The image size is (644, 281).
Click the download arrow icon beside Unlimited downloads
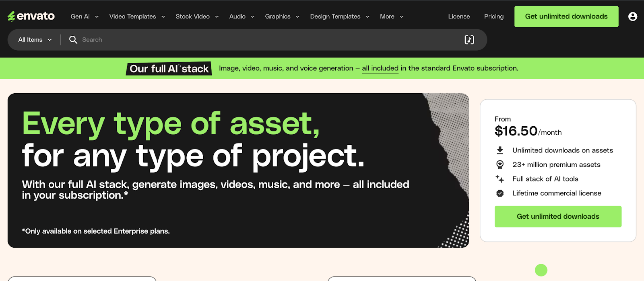[500, 150]
